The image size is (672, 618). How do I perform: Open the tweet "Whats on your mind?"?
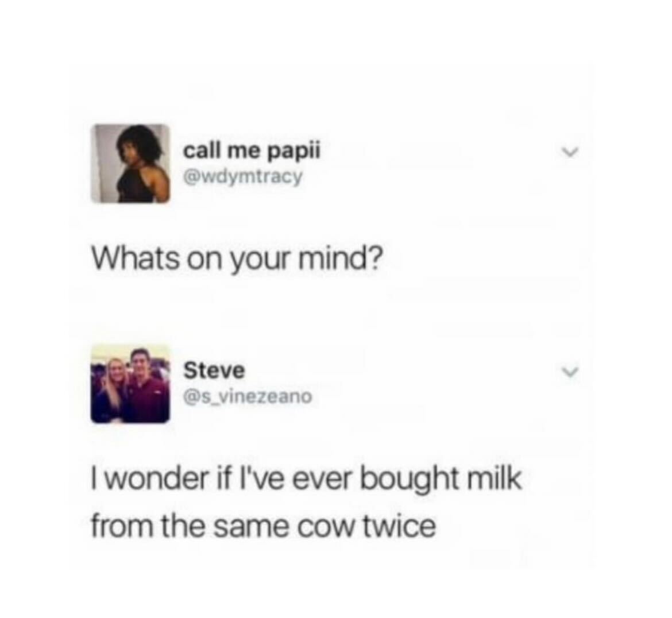tap(235, 260)
